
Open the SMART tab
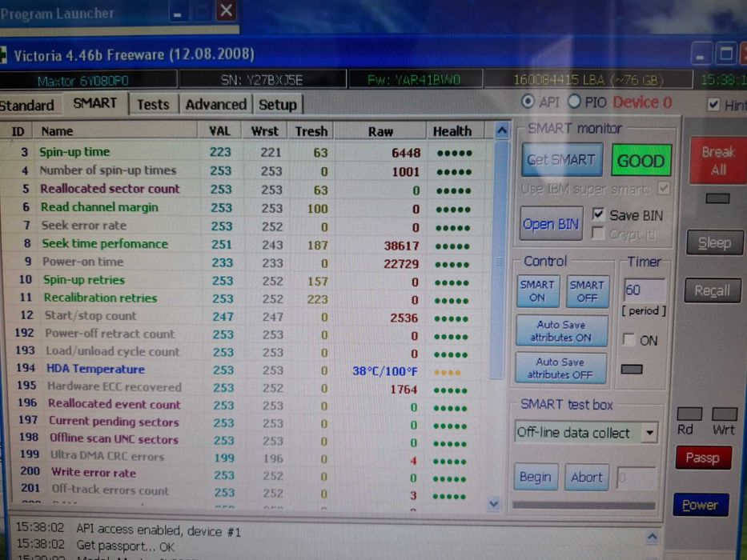[x=94, y=103]
